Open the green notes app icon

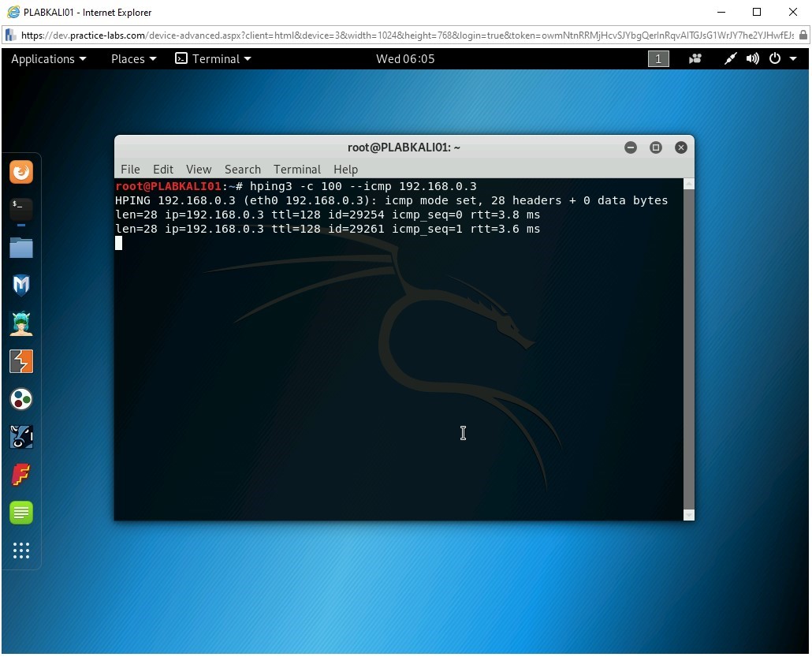click(21, 513)
